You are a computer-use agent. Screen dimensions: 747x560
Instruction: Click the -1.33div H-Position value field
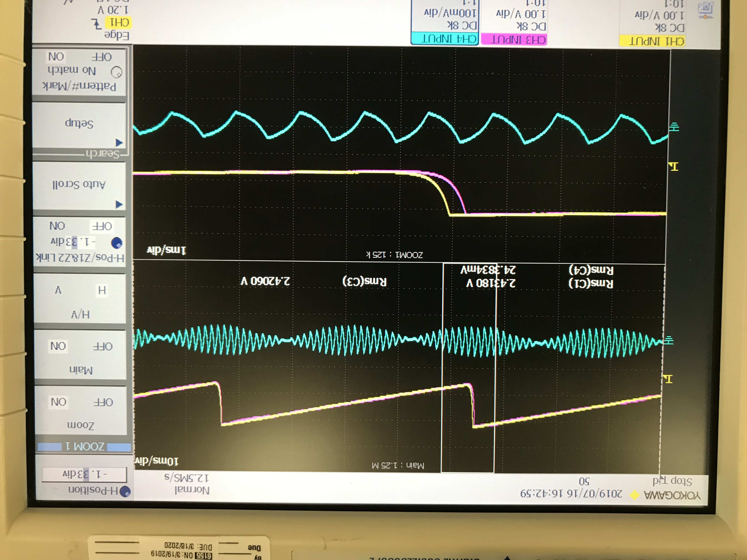point(84,474)
